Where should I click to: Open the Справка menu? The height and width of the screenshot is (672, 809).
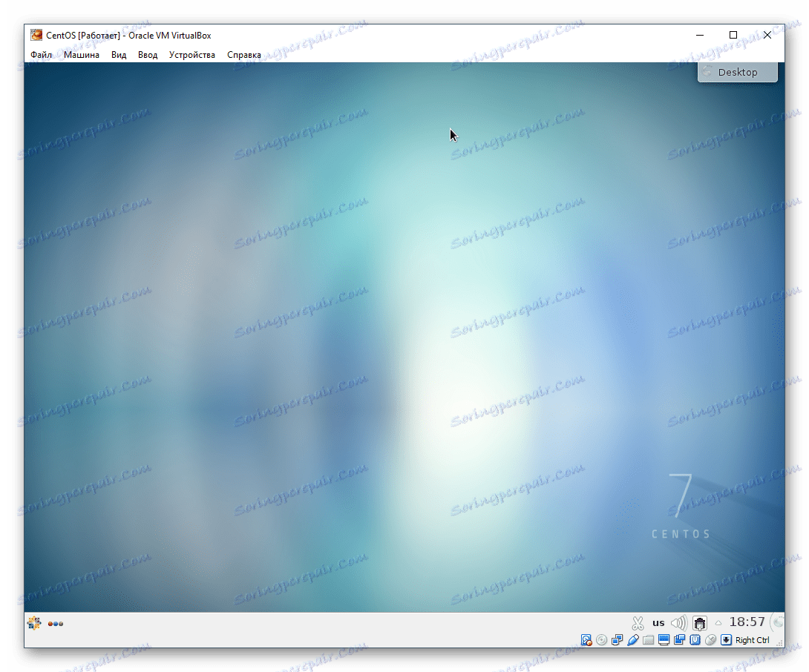tap(244, 55)
